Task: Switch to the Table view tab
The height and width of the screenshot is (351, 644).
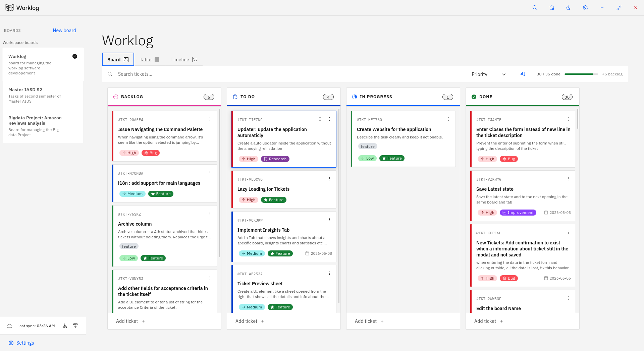Action: tap(149, 60)
